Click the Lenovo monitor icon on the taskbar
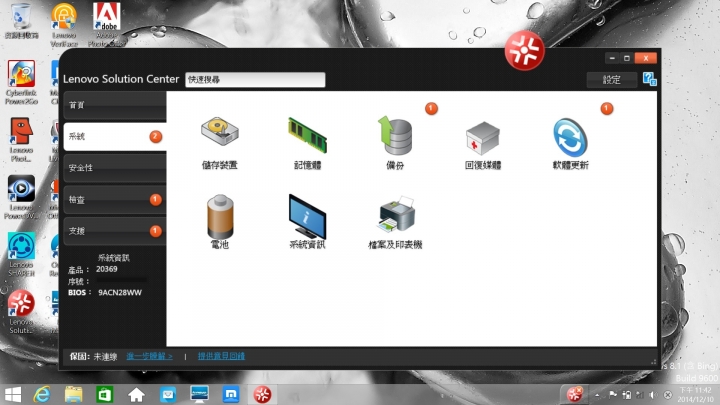The width and height of the screenshot is (720, 405). (199, 394)
